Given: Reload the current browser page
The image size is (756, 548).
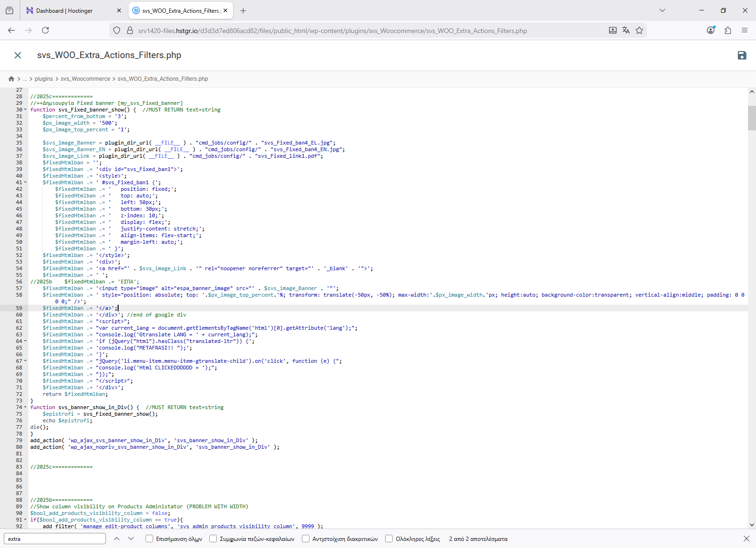Looking at the screenshot, I should 45,30.
